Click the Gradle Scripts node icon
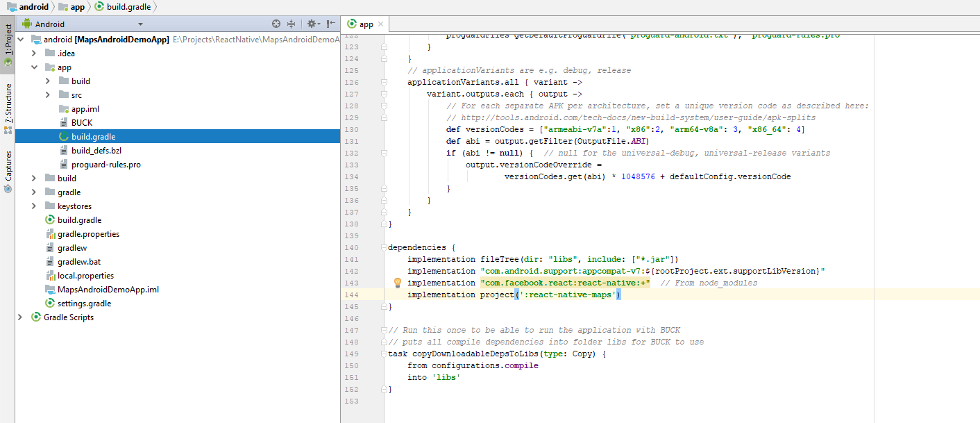The height and width of the screenshot is (423, 980). (x=36, y=317)
